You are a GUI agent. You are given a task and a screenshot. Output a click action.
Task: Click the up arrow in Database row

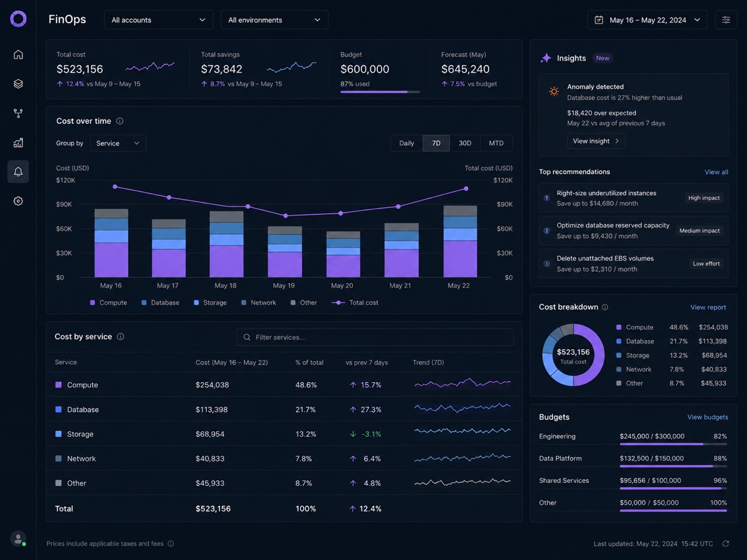coord(353,409)
